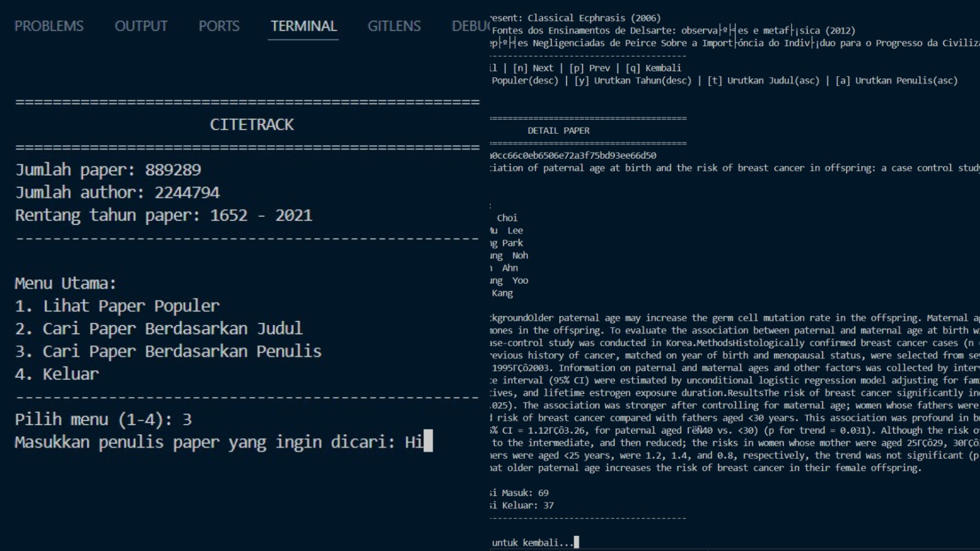Click author name 'Noh'
This screenshot has width=980, height=551.
click(520, 256)
